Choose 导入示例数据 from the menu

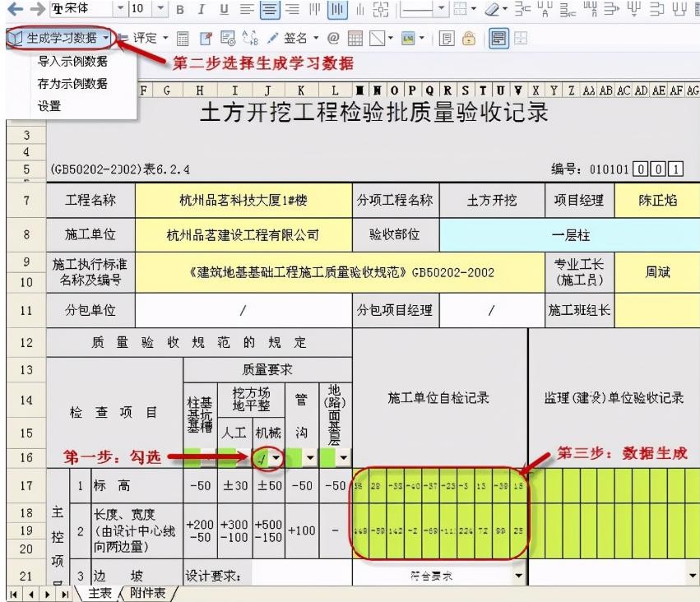[72, 63]
